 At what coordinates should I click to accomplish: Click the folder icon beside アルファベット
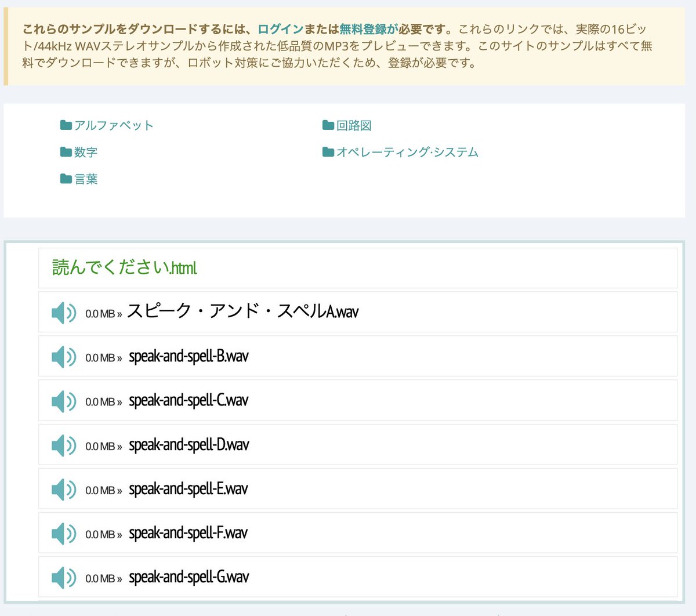pyautogui.click(x=66, y=125)
